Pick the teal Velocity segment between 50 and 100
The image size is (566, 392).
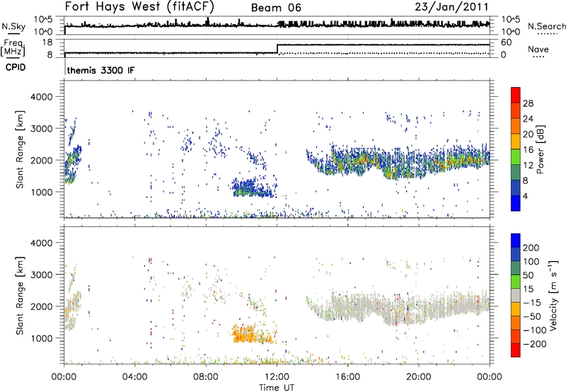(516, 268)
